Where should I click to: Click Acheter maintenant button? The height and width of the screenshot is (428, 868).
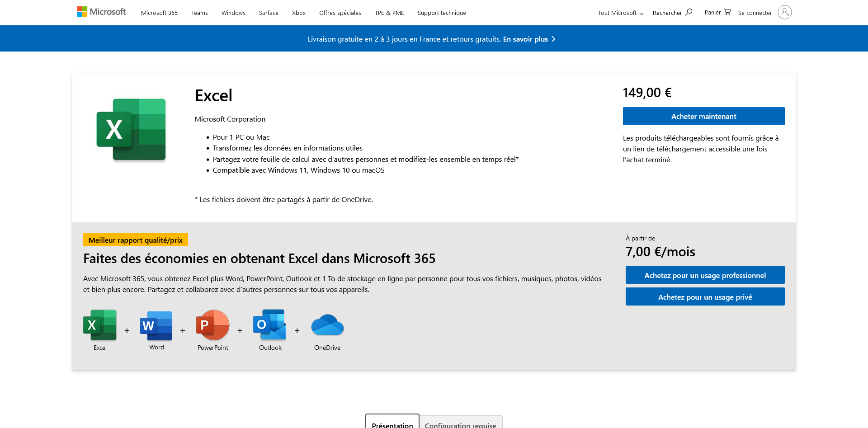click(x=704, y=116)
